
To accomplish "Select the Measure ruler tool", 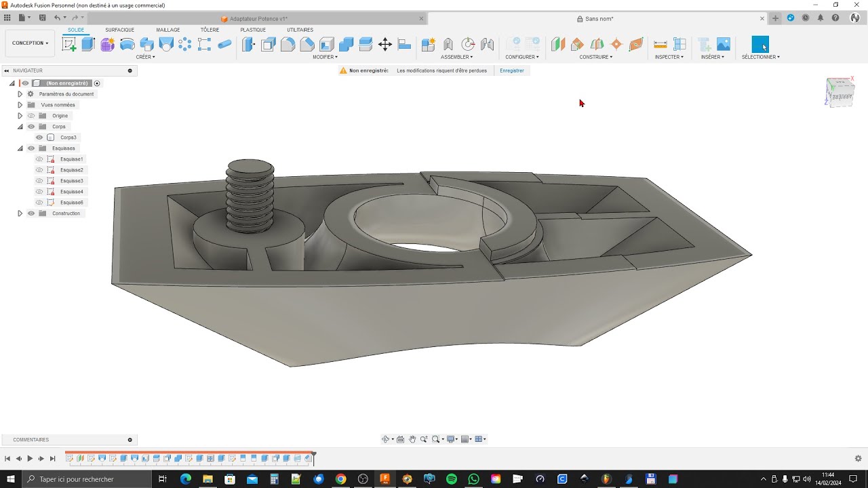I will click(660, 45).
